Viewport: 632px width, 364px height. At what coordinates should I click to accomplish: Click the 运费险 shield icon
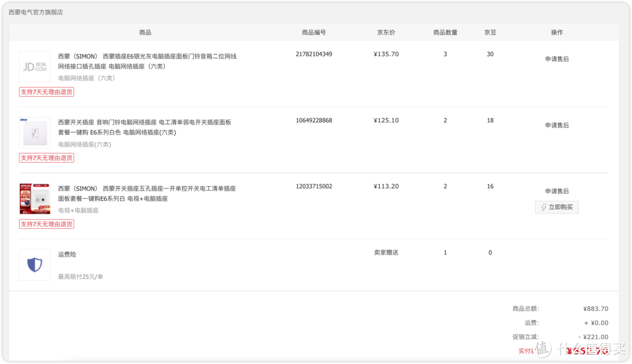pyautogui.click(x=35, y=265)
